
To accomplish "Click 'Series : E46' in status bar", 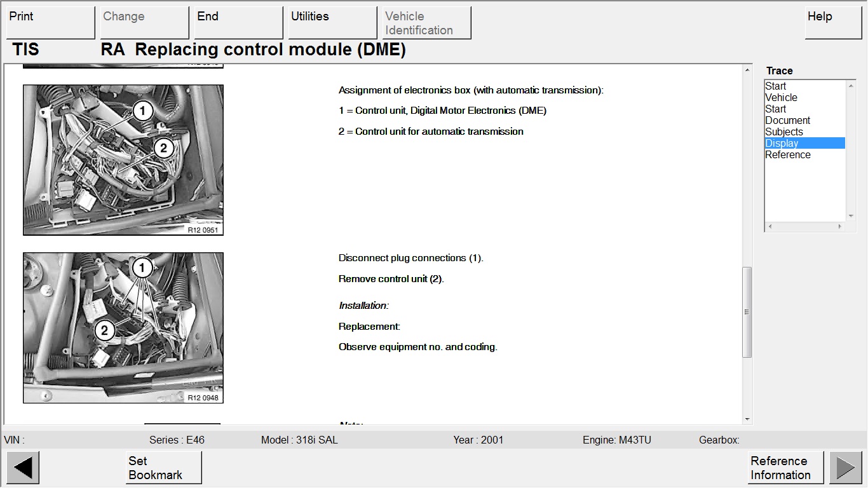I will pyautogui.click(x=177, y=440).
